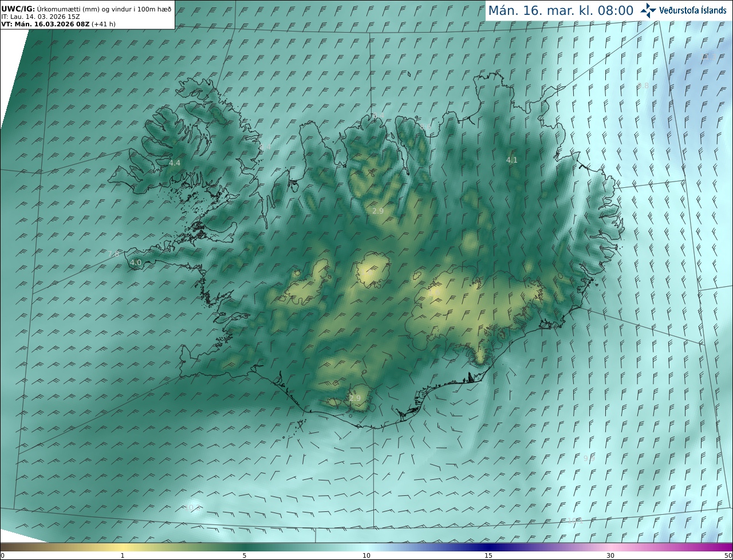The image size is (733, 560).
Task: Click the colour bar tick label 0
Action: click(2, 555)
